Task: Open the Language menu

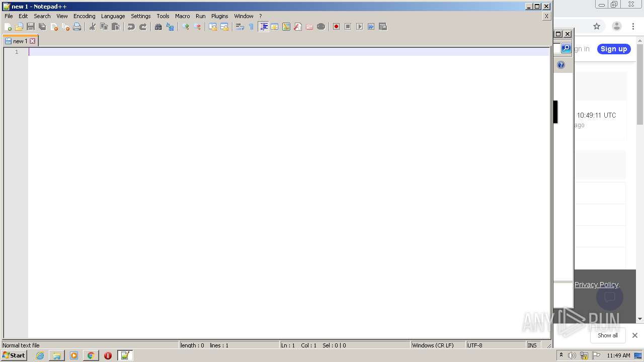Action: 113,16
